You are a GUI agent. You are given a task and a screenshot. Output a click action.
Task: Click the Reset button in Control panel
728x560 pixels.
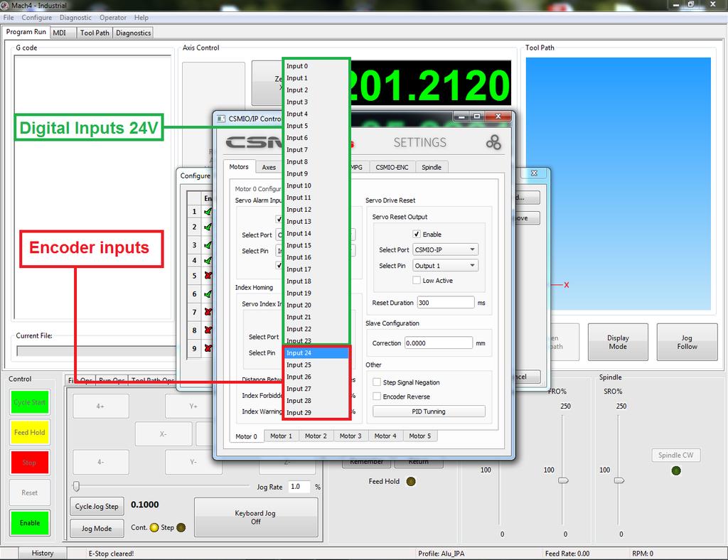(30, 492)
